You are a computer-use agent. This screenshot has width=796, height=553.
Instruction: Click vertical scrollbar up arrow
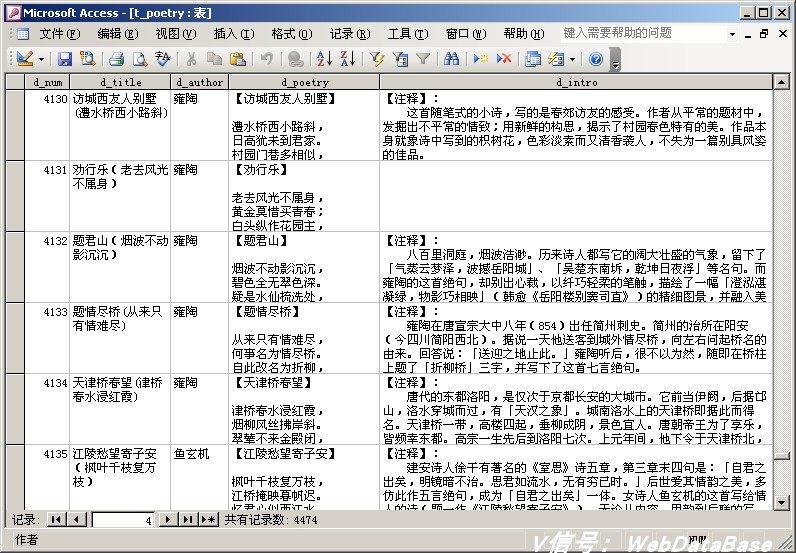pyautogui.click(x=781, y=82)
